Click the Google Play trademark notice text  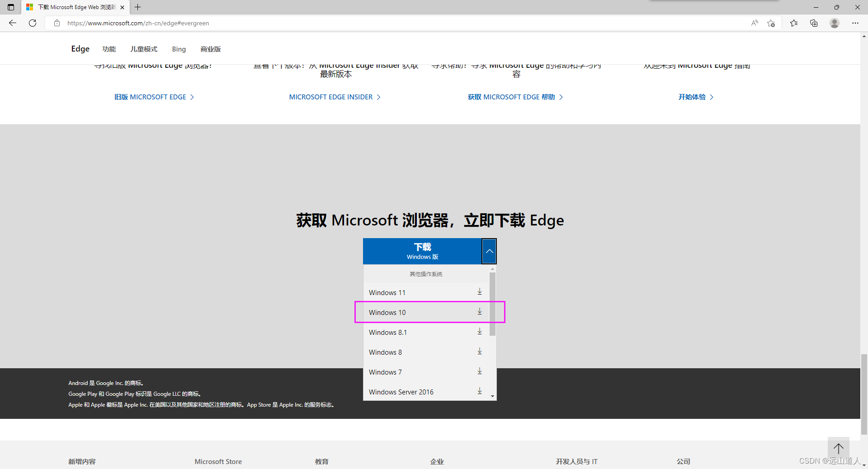pyautogui.click(x=134, y=394)
